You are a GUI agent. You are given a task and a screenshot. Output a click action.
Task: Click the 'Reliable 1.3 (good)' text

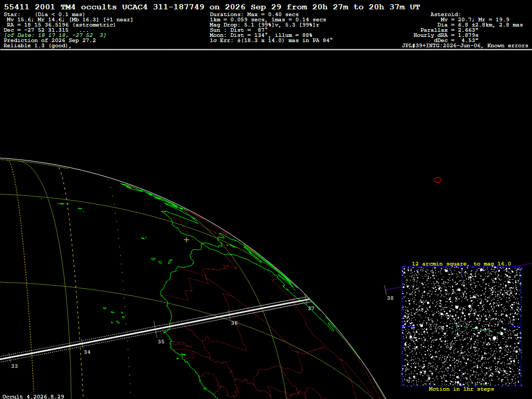[x=37, y=46]
